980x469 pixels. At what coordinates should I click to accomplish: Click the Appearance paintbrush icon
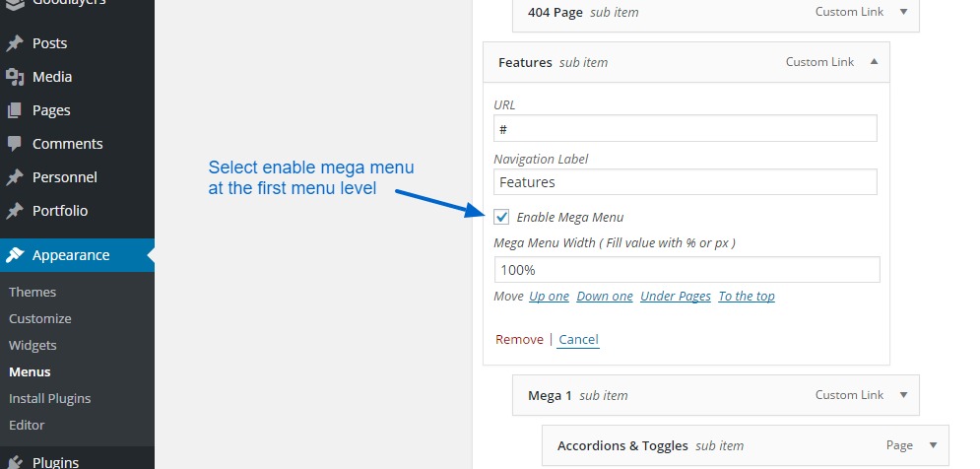click(15, 255)
